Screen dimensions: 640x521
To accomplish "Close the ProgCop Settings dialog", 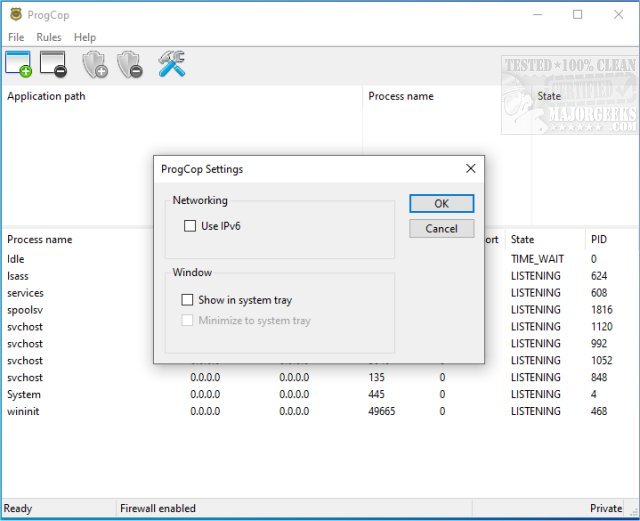I will (471, 168).
